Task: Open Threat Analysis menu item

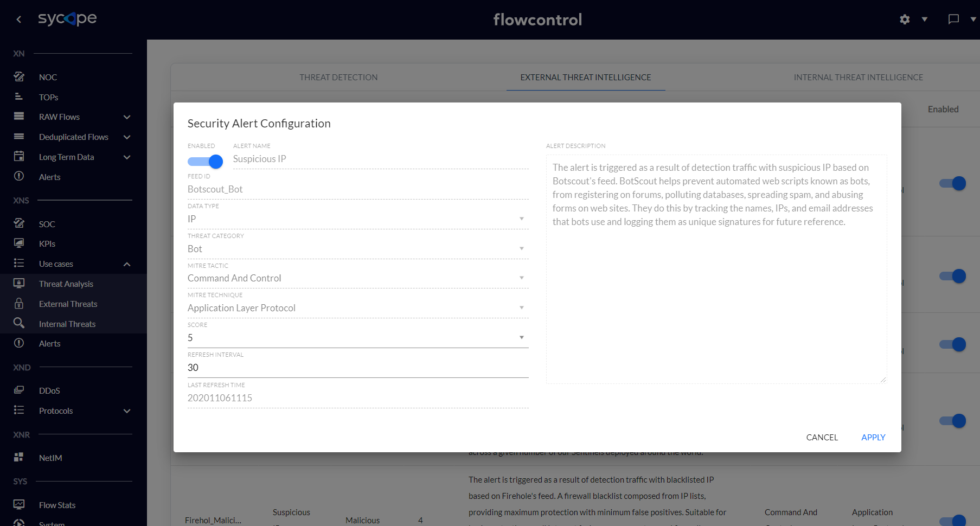Action: click(x=66, y=284)
